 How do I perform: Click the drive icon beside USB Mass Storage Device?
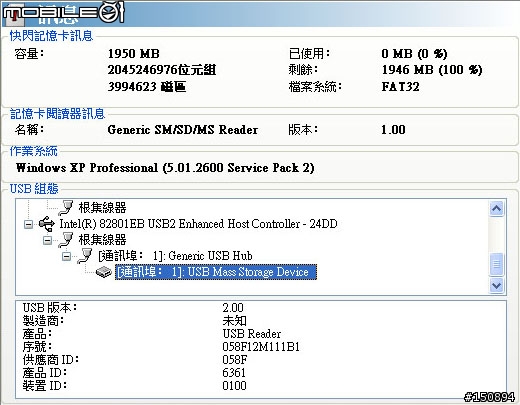[104, 272]
